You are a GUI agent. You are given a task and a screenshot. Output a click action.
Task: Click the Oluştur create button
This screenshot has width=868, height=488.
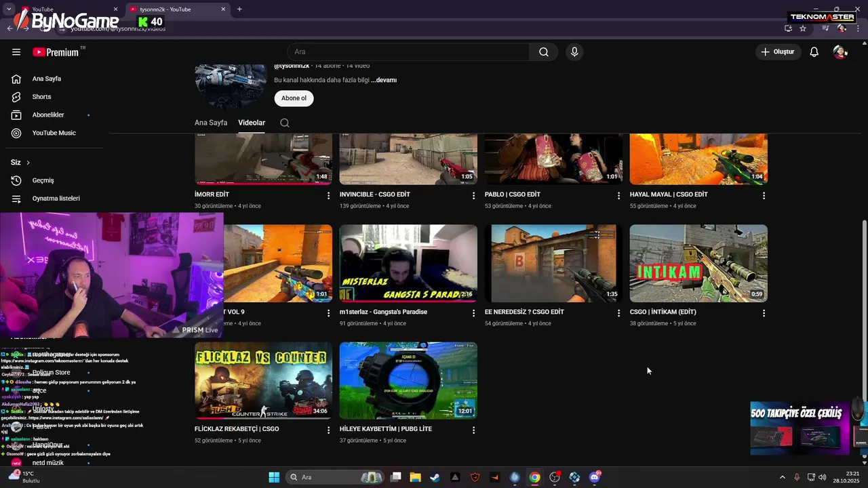[778, 52]
